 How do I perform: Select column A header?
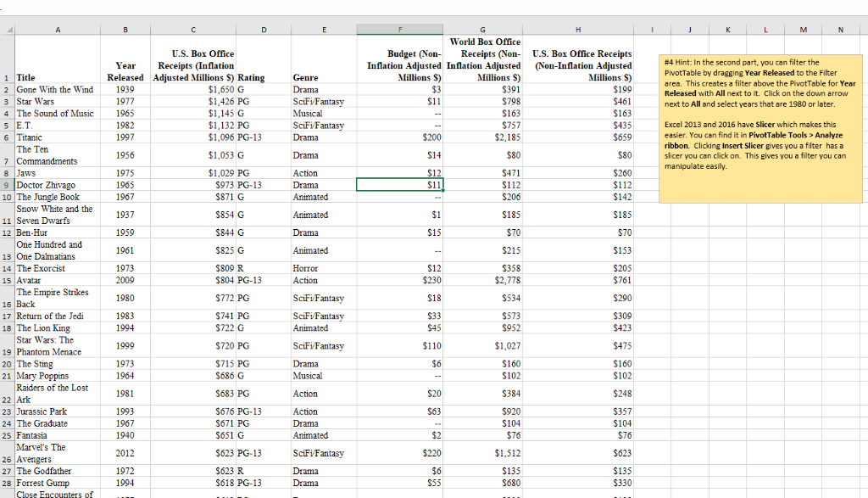pyautogui.click(x=57, y=28)
